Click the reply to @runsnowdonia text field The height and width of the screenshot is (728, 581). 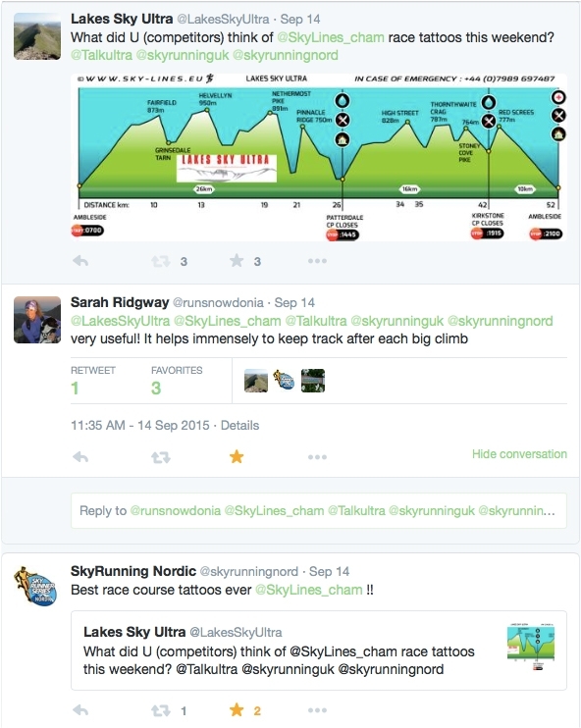point(319,511)
